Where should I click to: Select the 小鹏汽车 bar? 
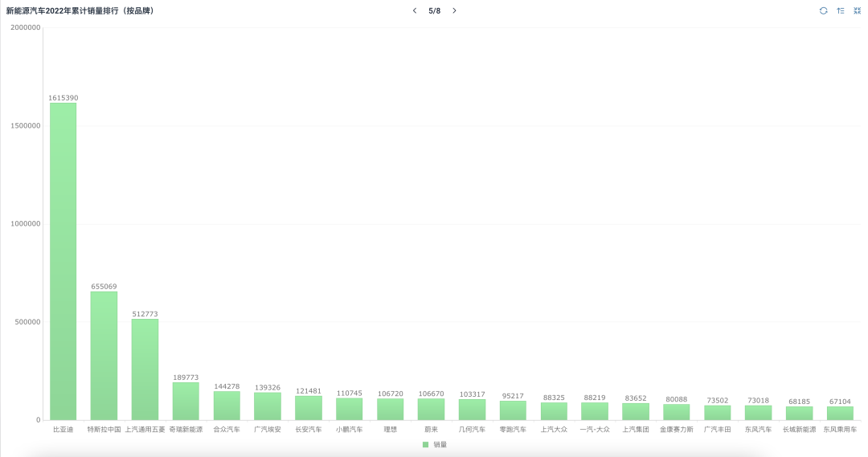click(x=350, y=409)
